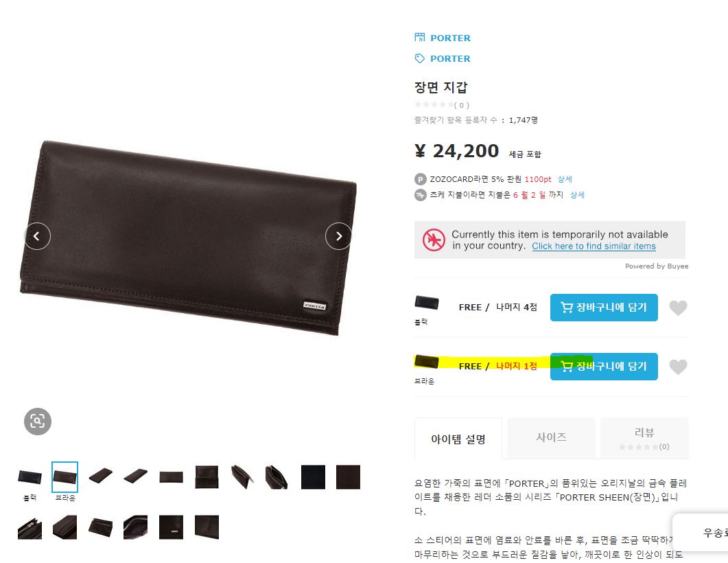728x563 pixels.
Task: Open the deferred payment 상세 link
Action: click(577, 194)
